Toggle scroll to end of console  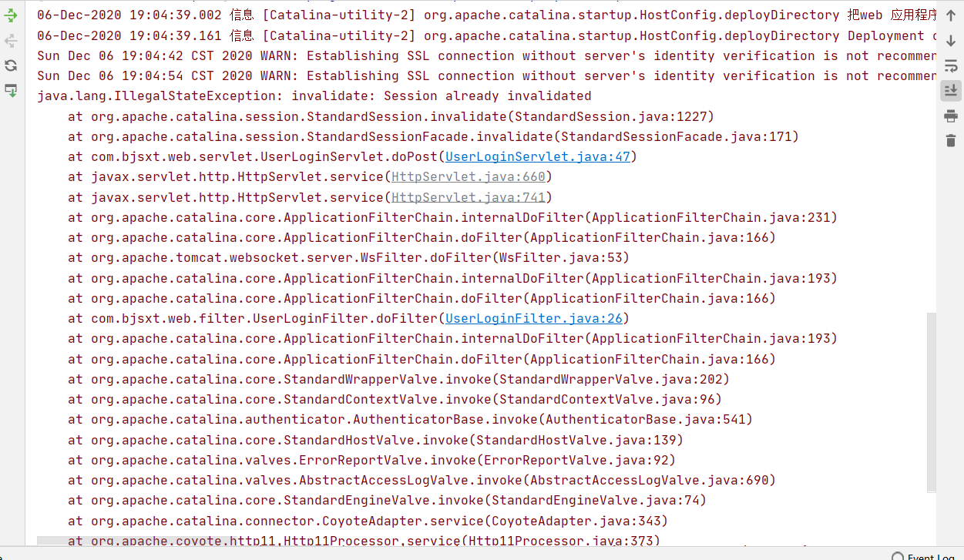(x=951, y=90)
